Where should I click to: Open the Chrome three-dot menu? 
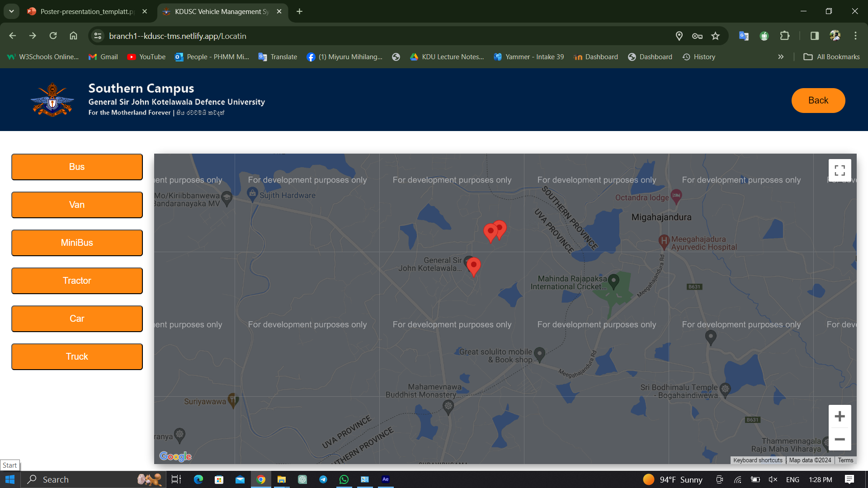click(x=855, y=36)
